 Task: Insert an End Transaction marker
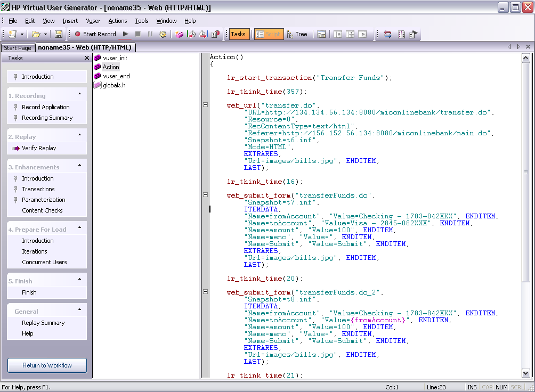(202, 33)
